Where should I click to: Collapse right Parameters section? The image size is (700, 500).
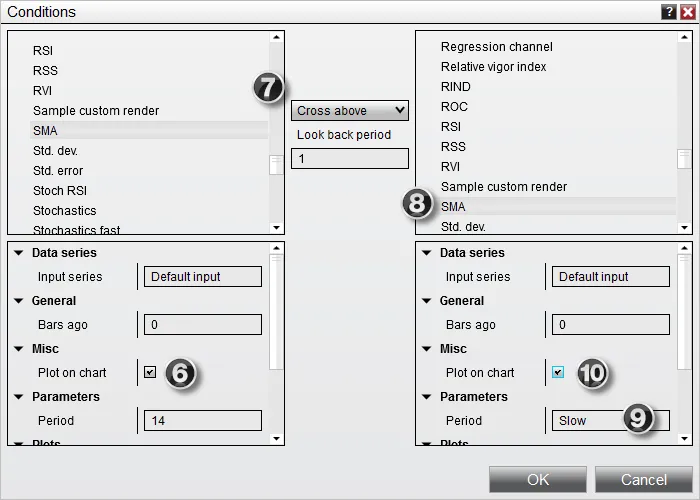[x=426, y=396]
